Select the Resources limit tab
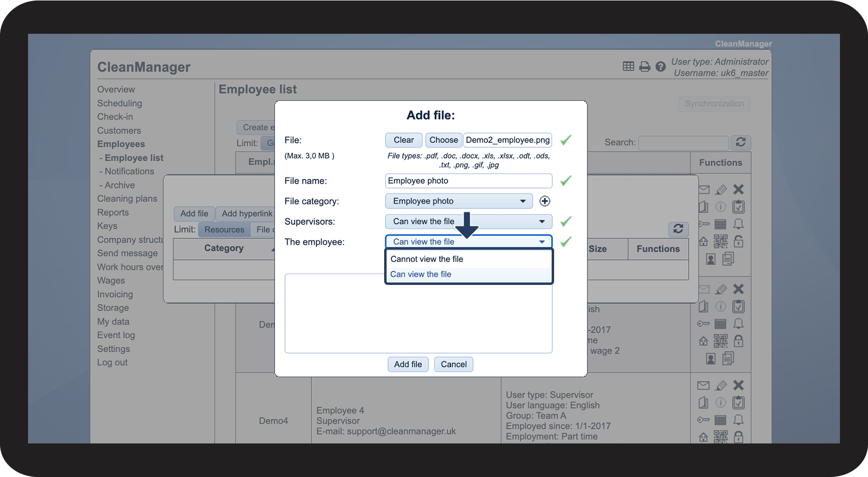This screenshot has width=868, height=477. 224,229
